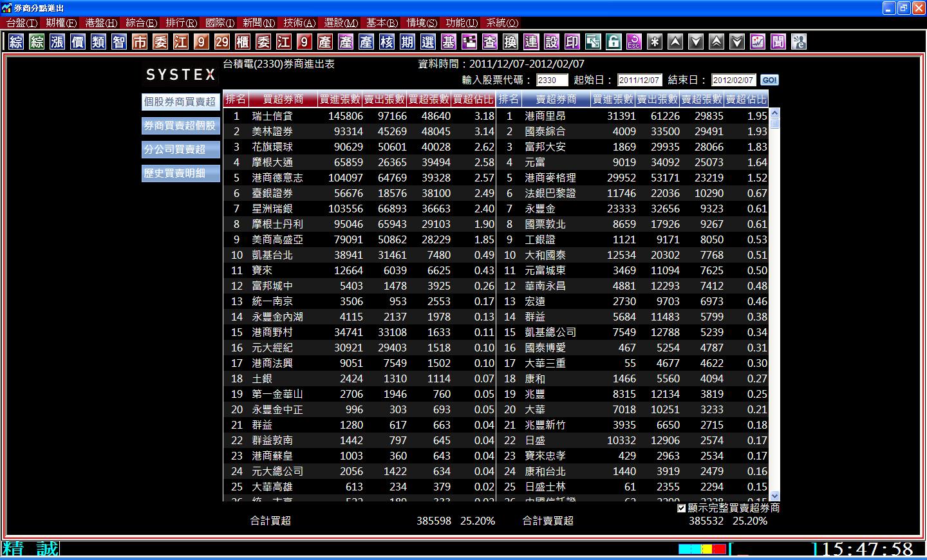Image resolution: width=927 pixels, height=560 pixels.
Task: Click the 起始日 start date field
Action: tap(639, 80)
